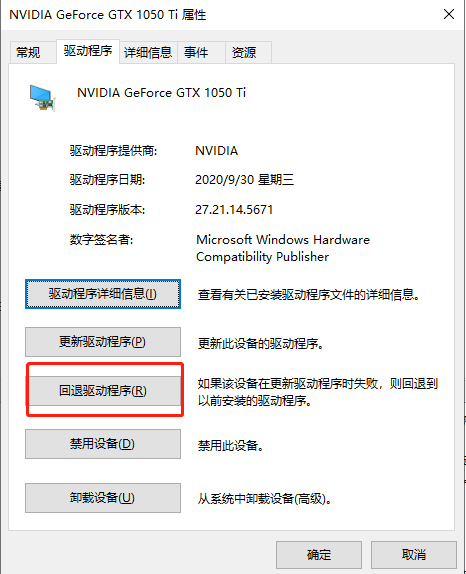Switch to the 常规 tab
The width and height of the screenshot is (466, 574).
(28, 52)
